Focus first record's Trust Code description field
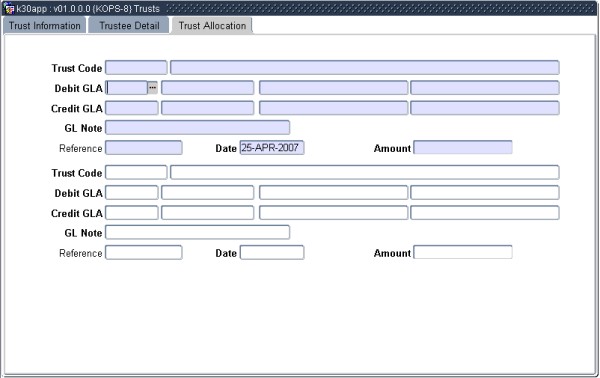The width and height of the screenshot is (600, 378). tap(365, 68)
